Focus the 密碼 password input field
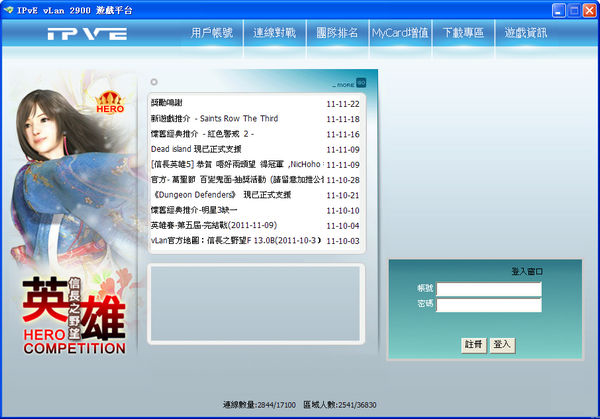This screenshot has width=600, height=419. point(489,305)
